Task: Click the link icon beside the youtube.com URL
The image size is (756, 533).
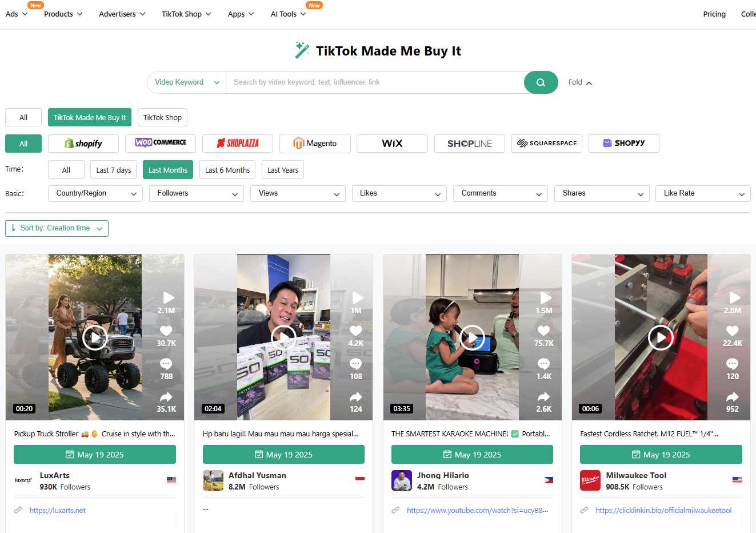Action: [395, 510]
